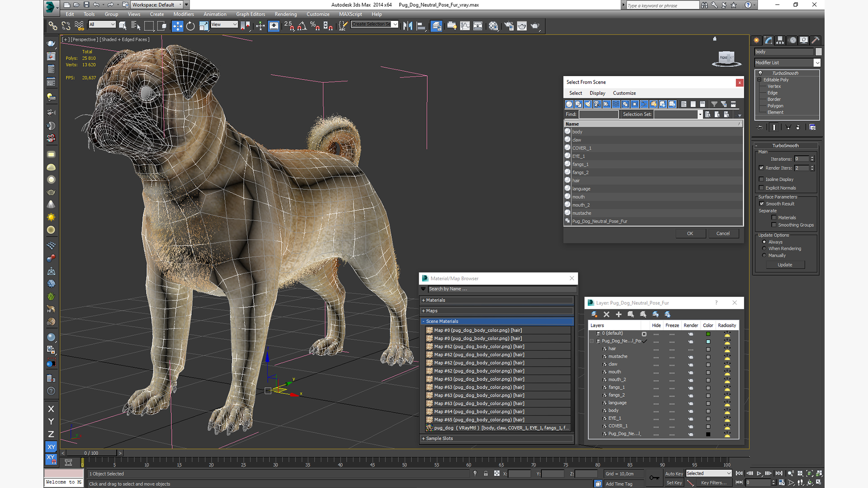868x488 pixels.
Task: Open the selection filter All dropdown
Action: point(102,24)
